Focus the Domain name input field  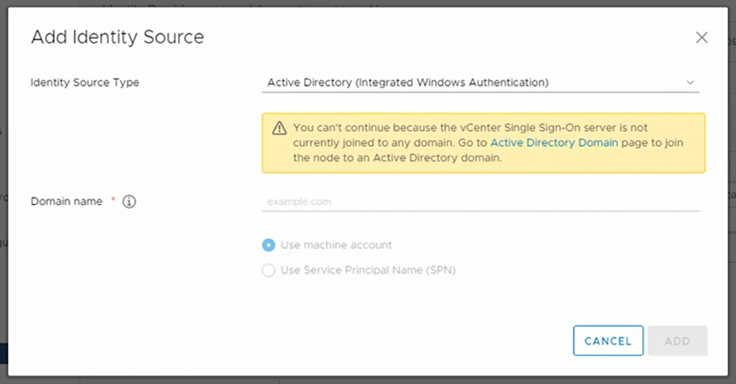click(481, 202)
